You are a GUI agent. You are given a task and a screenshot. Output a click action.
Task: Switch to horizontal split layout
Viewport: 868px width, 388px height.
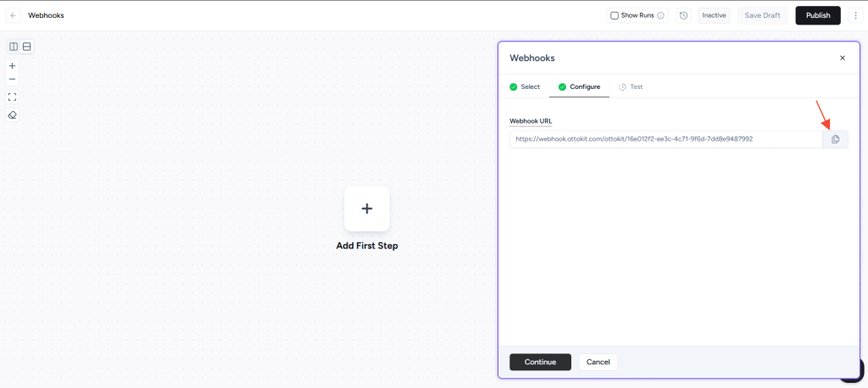[x=27, y=47]
